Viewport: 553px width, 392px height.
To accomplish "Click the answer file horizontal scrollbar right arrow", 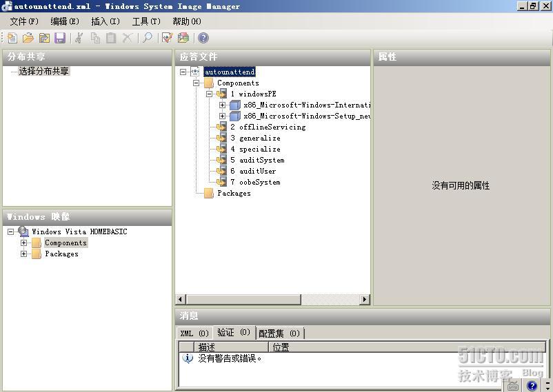I will pyautogui.click(x=365, y=299).
